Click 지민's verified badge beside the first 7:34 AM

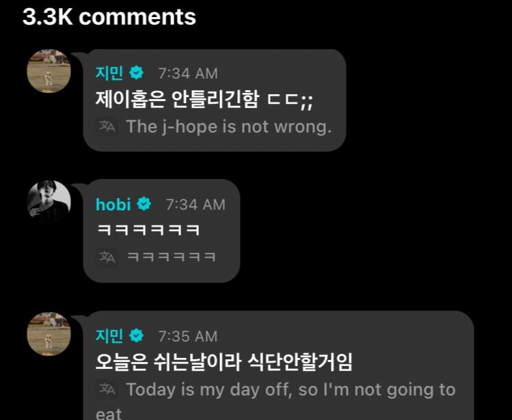(137, 73)
